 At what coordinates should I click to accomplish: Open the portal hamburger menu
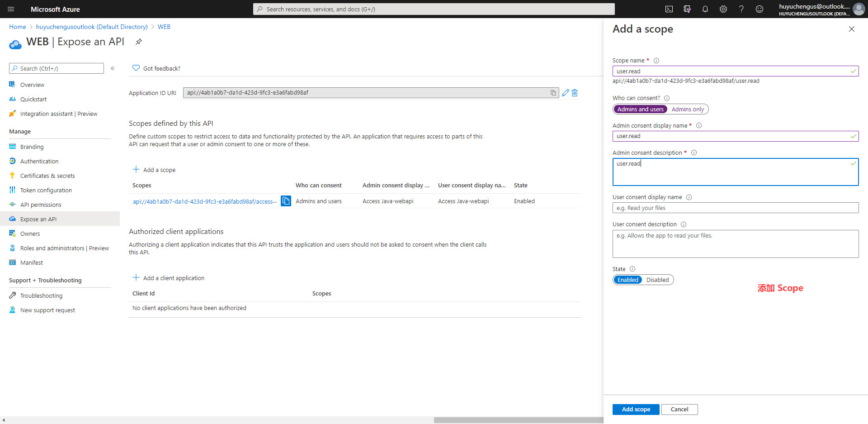[11, 9]
